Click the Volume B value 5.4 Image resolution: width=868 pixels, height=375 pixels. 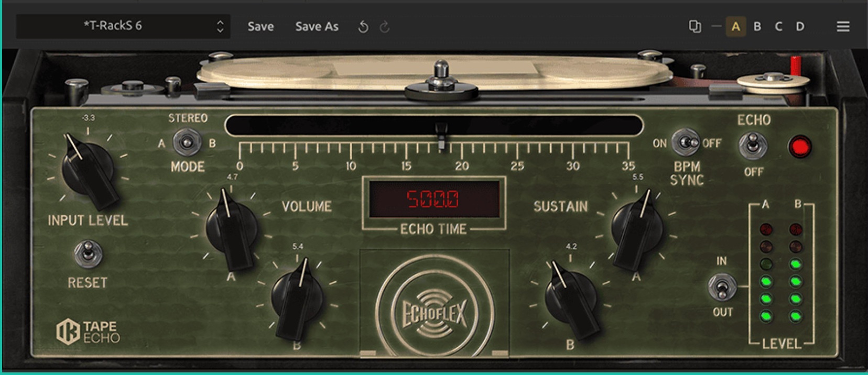coord(298,246)
